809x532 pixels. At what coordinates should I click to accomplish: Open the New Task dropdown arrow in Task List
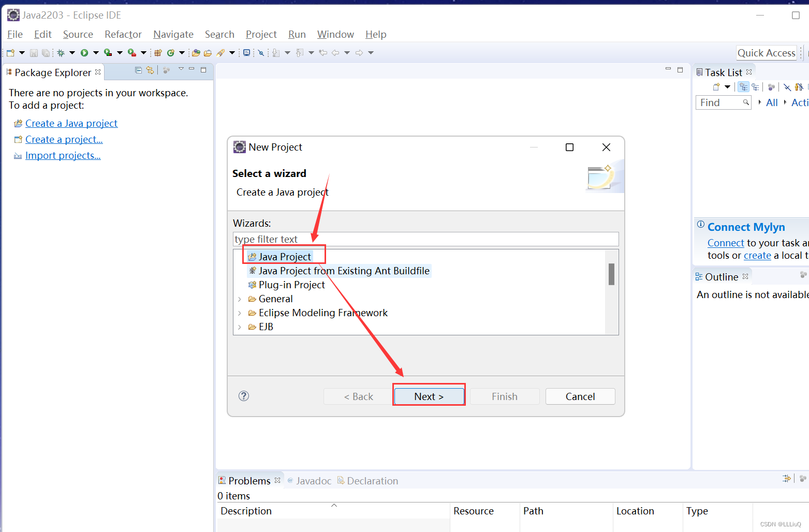pos(727,87)
